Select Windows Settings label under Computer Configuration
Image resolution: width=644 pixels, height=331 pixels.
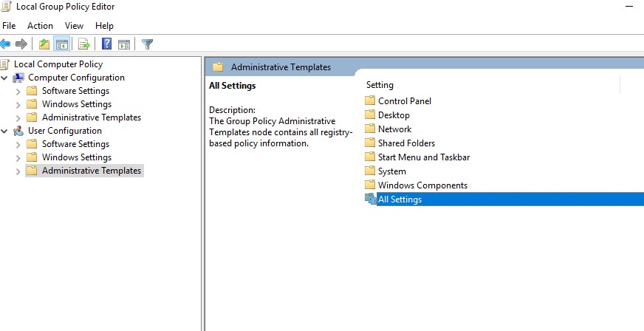77,104
